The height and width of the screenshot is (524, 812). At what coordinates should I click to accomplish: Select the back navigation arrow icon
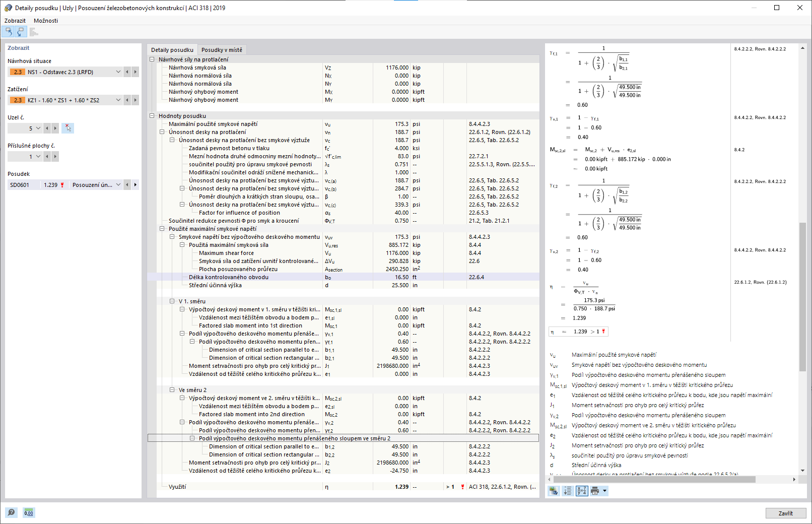click(8, 31)
